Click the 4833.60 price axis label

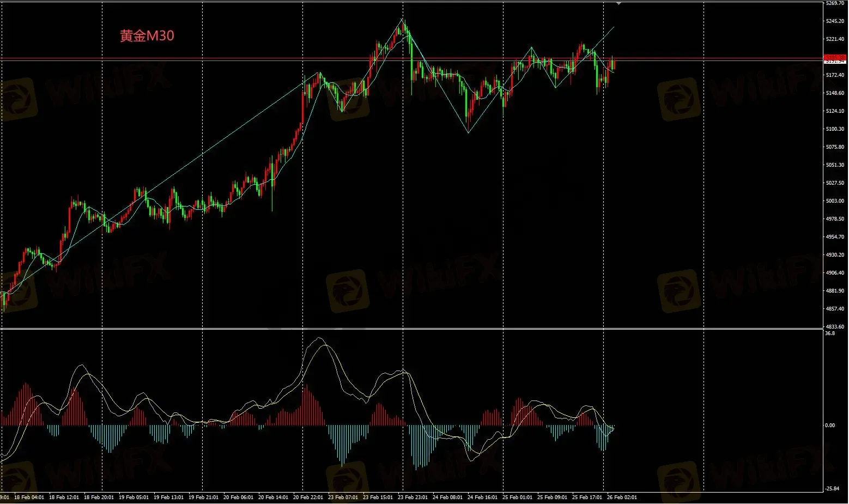click(x=835, y=327)
